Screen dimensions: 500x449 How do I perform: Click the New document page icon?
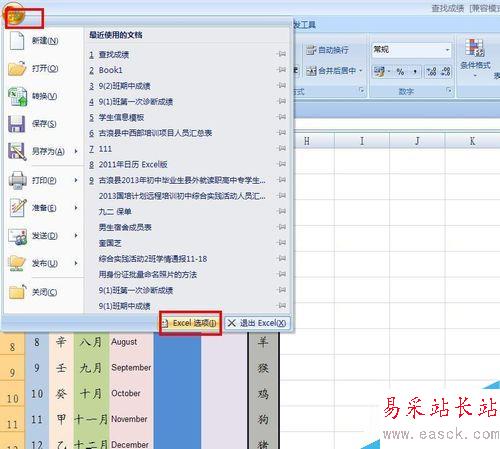click(17, 41)
